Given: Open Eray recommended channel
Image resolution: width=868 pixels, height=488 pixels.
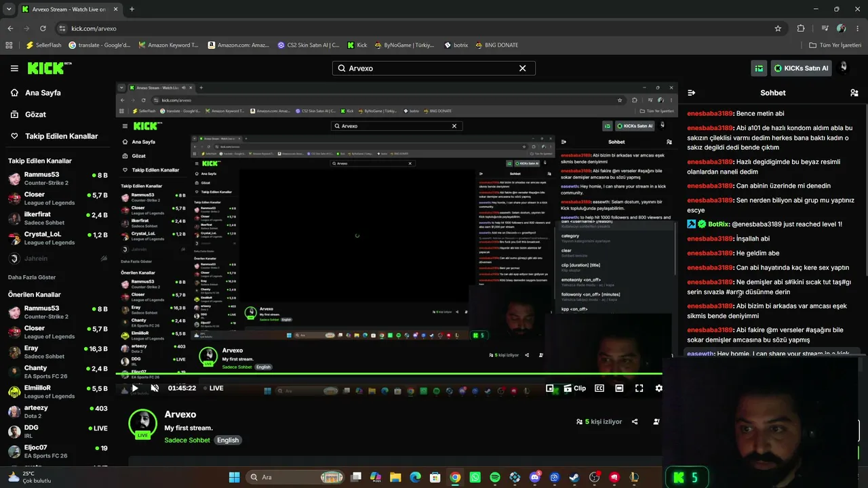Looking at the screenshot, I should click(58, 352).
